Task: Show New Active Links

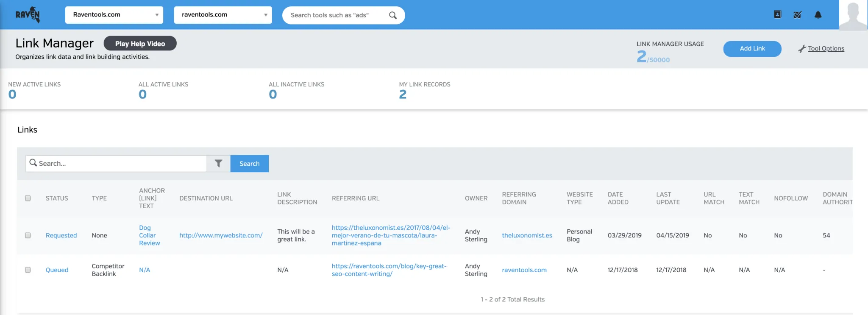Action: point(34,90)
